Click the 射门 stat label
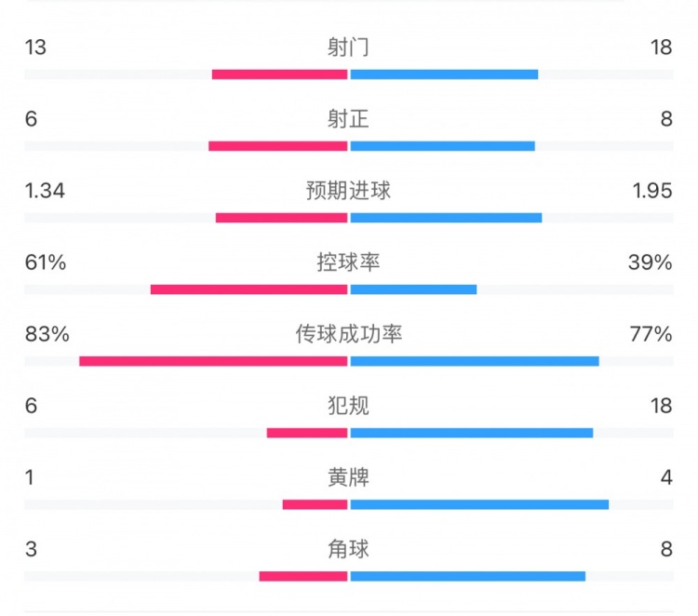 click(348, 47)
